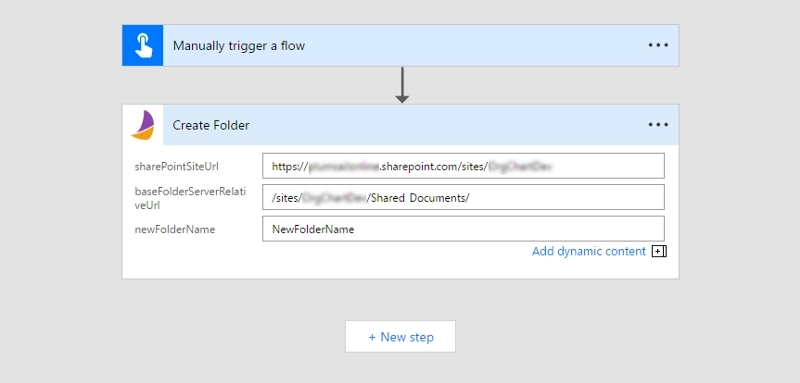The height and width of the screenshot is (383, 800).
Task: Click into the baseFolderServerRelativeUrl field
Action: [x=463, y=197]
